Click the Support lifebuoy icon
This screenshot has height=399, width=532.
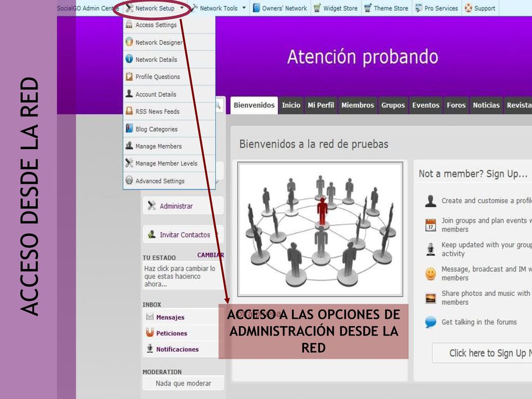468,8
